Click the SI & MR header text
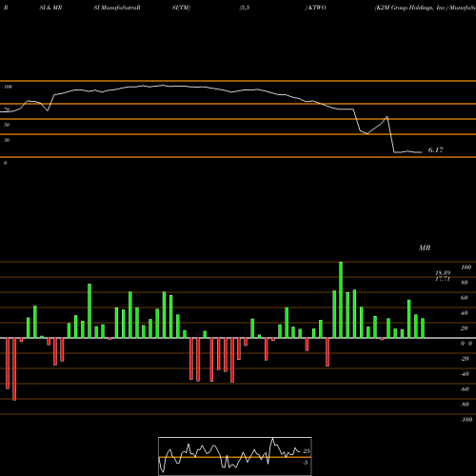 tap(50, 8)
